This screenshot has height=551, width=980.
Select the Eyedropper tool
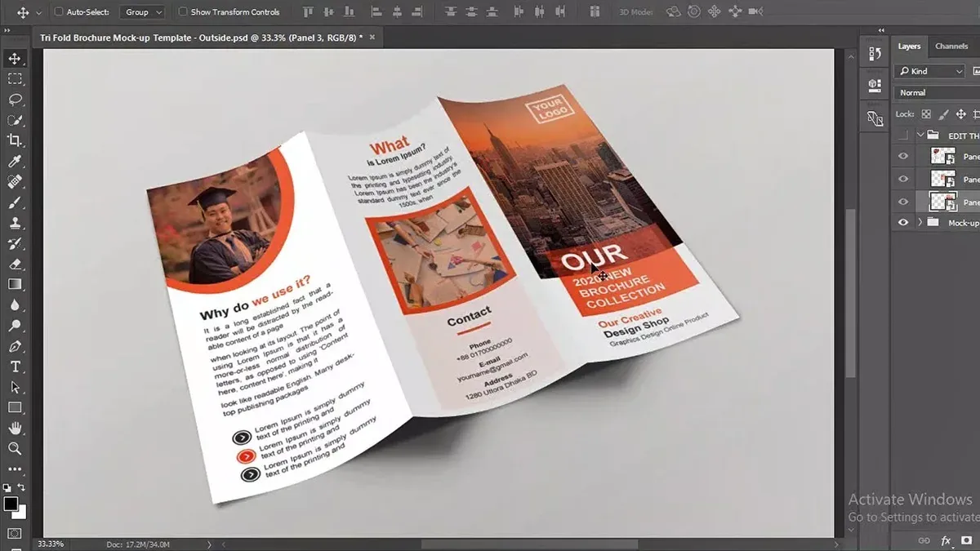(15, 162)
